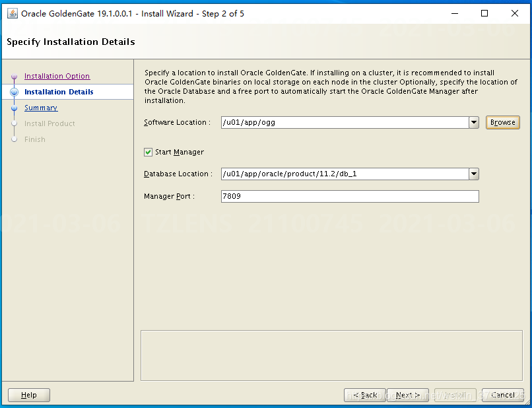The height and width of the screenshot is (408, 532).
Task: Focus the Software Location text field
Action: (x=345, y=123)
